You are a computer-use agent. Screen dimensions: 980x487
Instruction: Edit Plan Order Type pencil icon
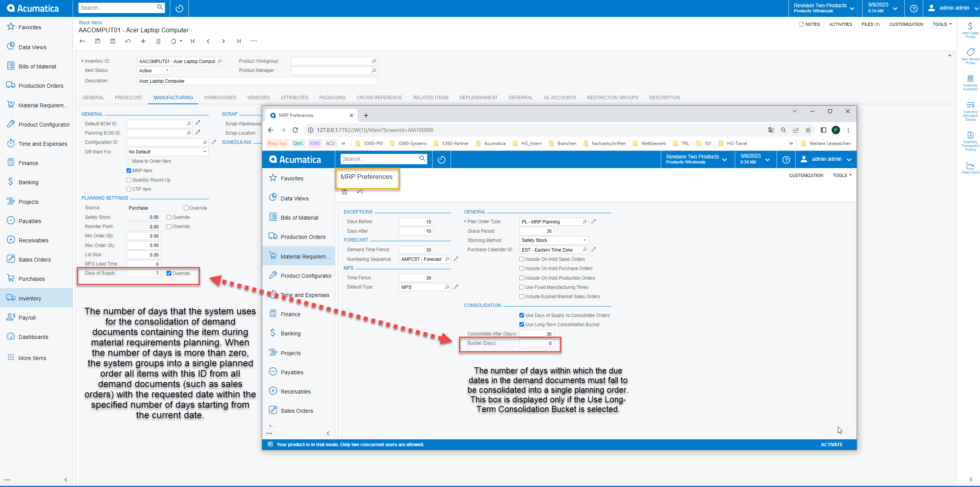594,221
